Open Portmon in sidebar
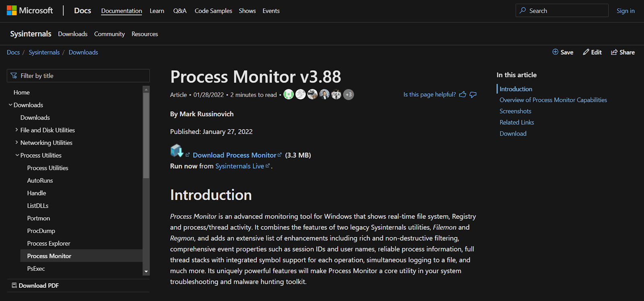 pyautogui.click(x=39, y=218)
